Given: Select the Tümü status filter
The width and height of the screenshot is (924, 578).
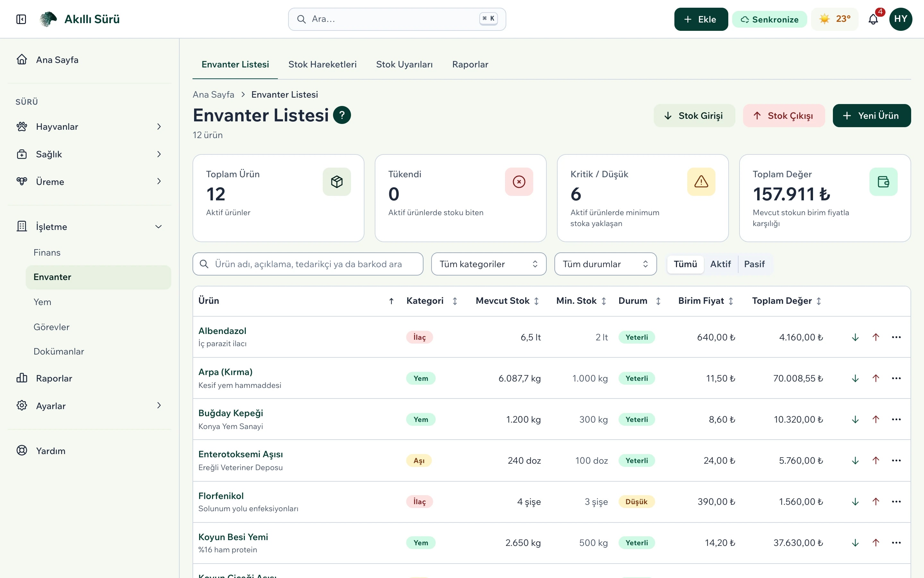Looking at the screenshot, I should tap(685, 264).
